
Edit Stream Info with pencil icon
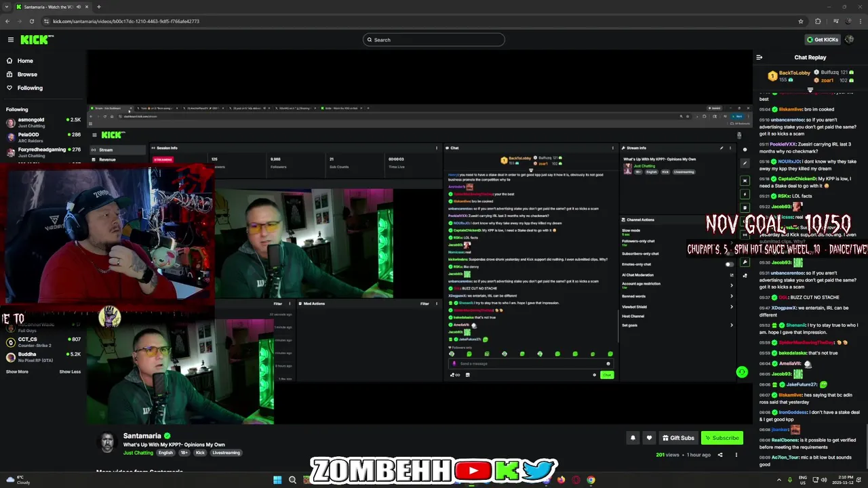coord(722,148)
